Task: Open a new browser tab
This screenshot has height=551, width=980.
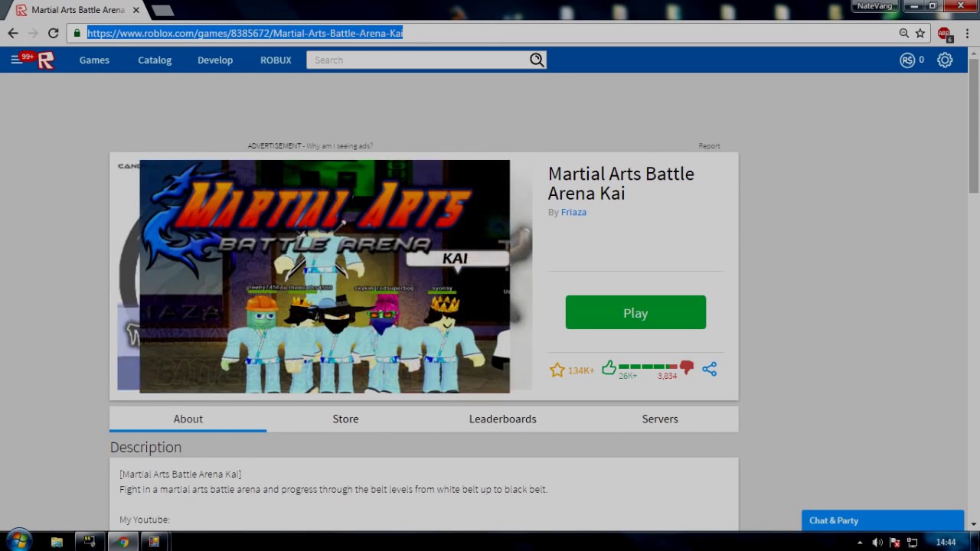Action: (162, 10)
